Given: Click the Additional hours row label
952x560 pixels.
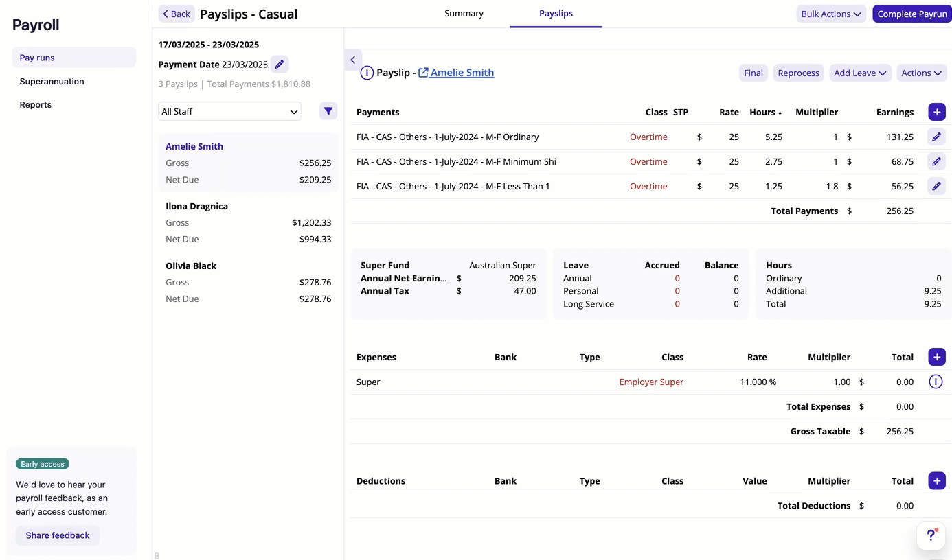Looking at the screenshot, I should pyautogui.click(x=786, y=291).
